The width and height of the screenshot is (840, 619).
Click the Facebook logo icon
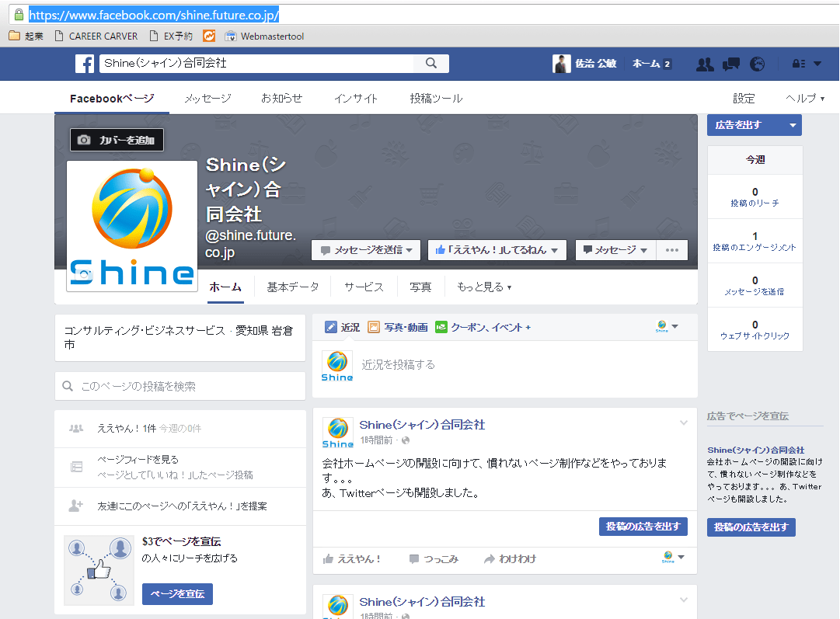coord(85,64)
